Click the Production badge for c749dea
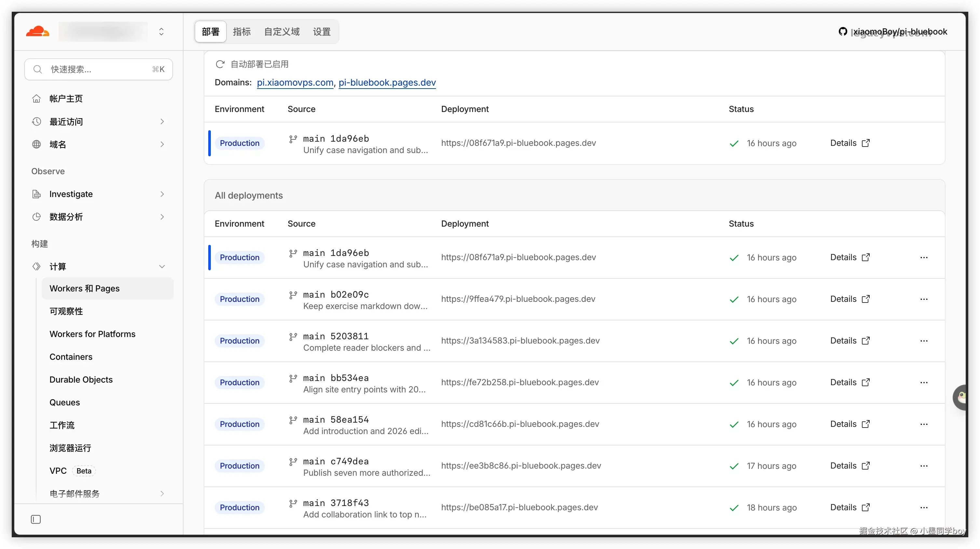The image size is (980, 549). pos(240,466)
